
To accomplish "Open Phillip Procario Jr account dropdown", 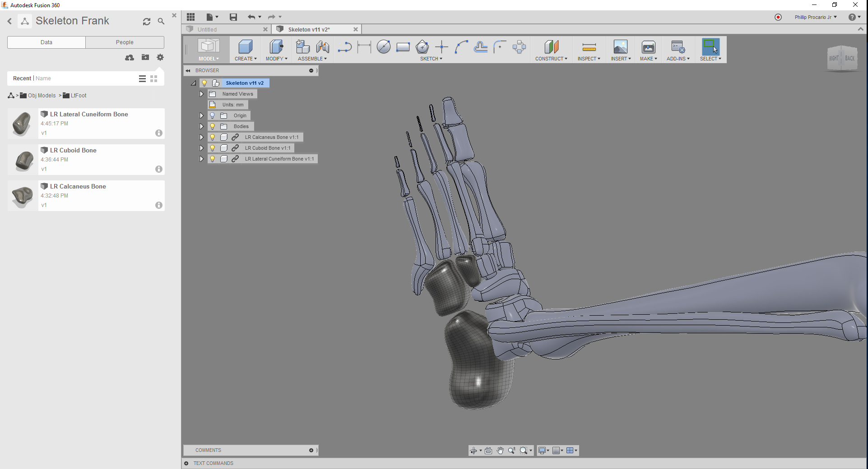I will [816, 17].
